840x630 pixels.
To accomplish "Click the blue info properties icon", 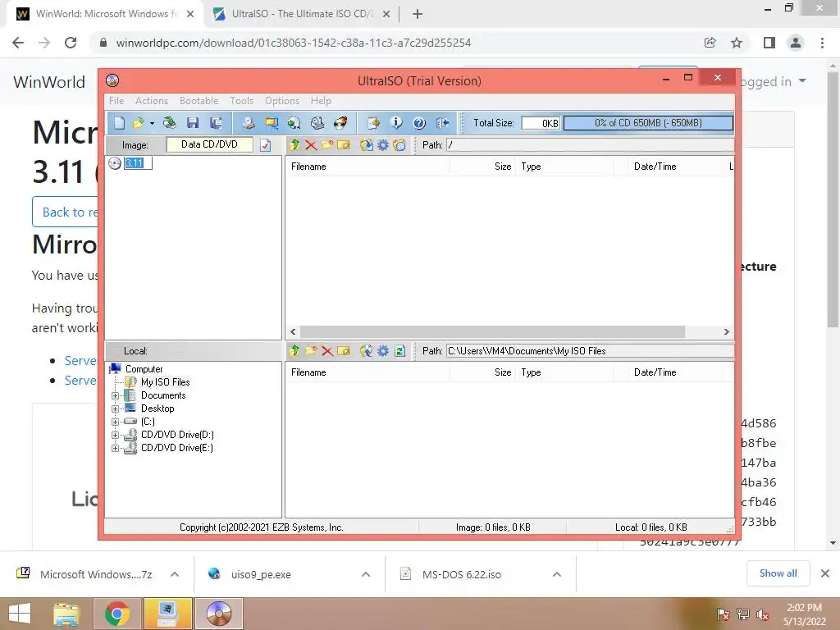I will [396, 123].
